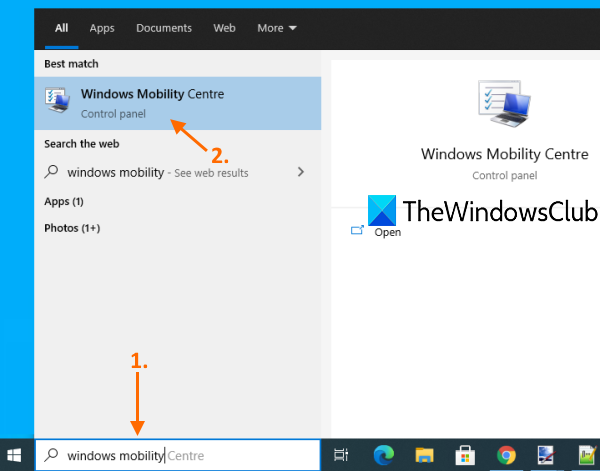Open the Windows Start button
The height and width of the screenshot is (471, 600).
click(x=15, y=455)
